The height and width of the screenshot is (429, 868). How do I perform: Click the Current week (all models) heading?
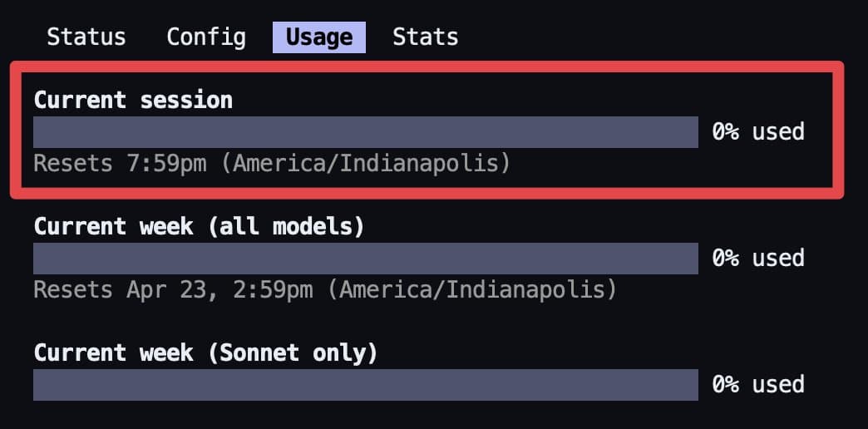coord(199,226)
